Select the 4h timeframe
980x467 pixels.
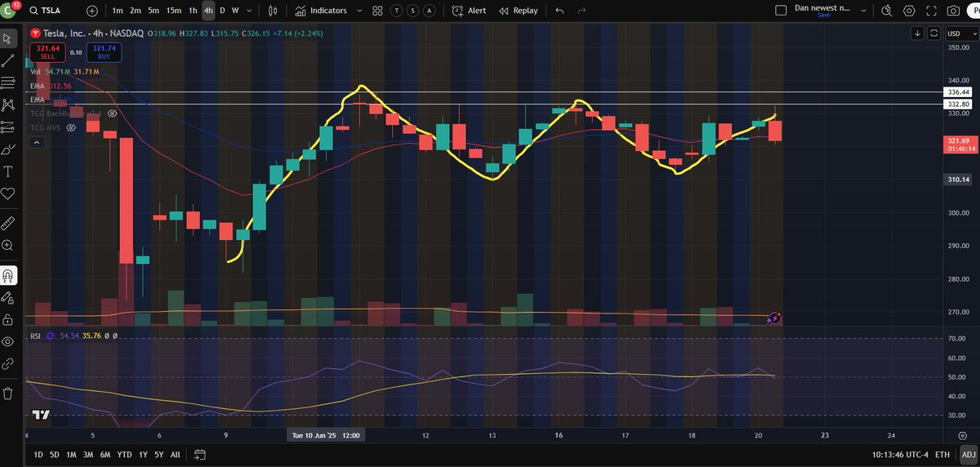tap(208, 11)
